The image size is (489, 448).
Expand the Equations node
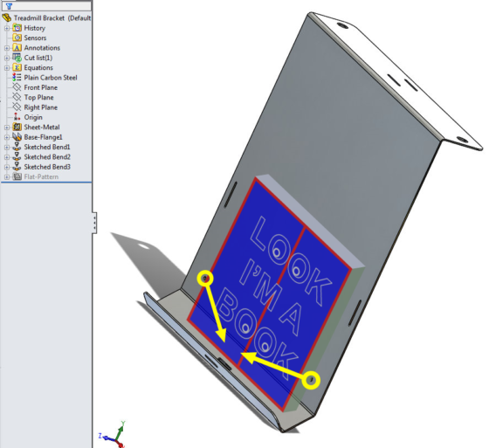click(7, 68)
